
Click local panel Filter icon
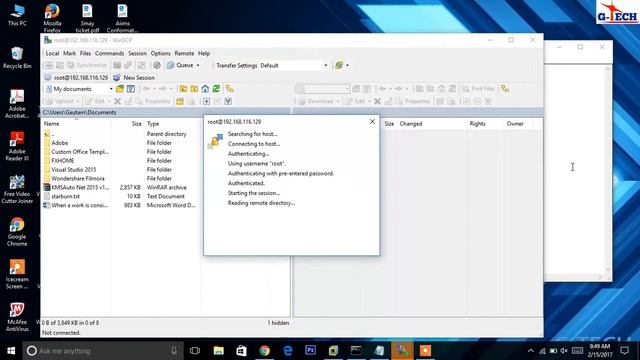131,89
